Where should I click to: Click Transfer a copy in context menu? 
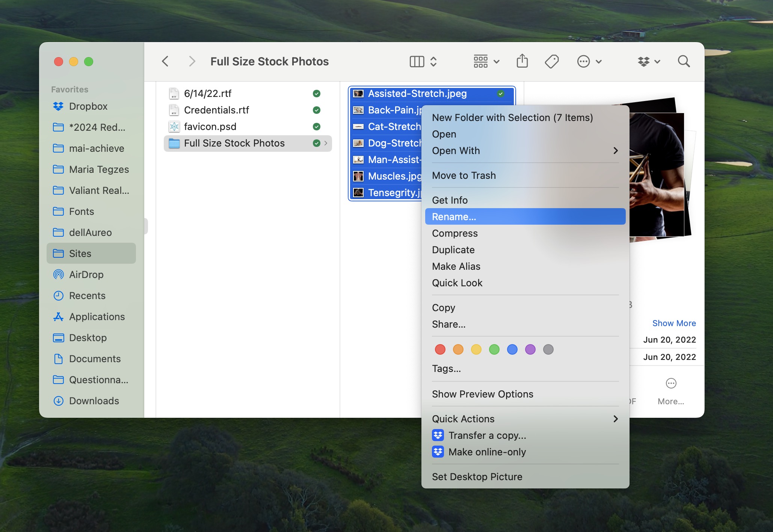486,435
